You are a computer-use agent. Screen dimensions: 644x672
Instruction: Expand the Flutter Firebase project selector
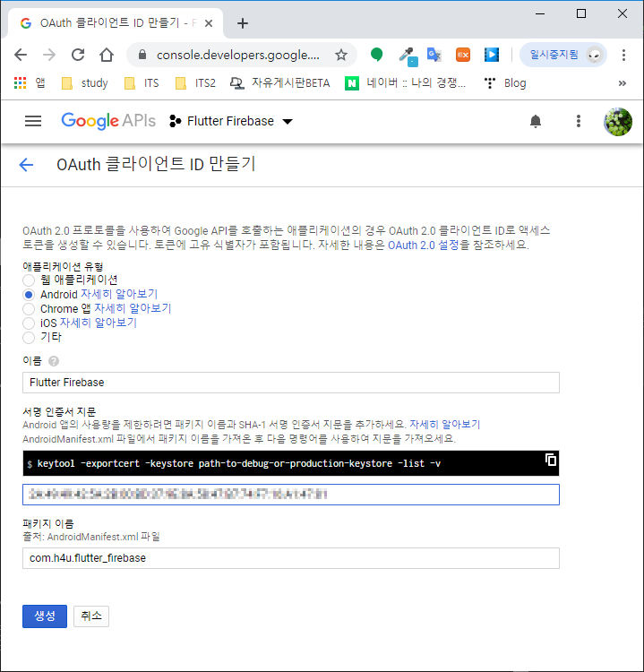(231, 121)
